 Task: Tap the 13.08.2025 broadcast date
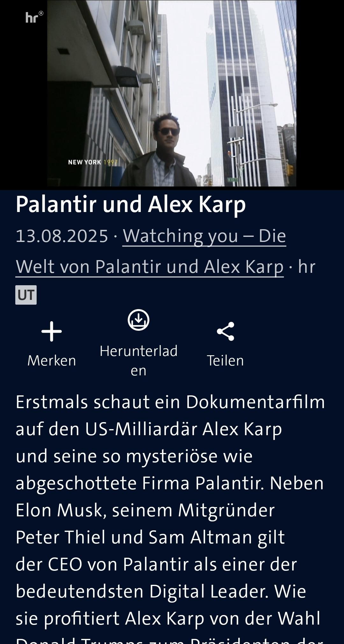coord(62,236)
